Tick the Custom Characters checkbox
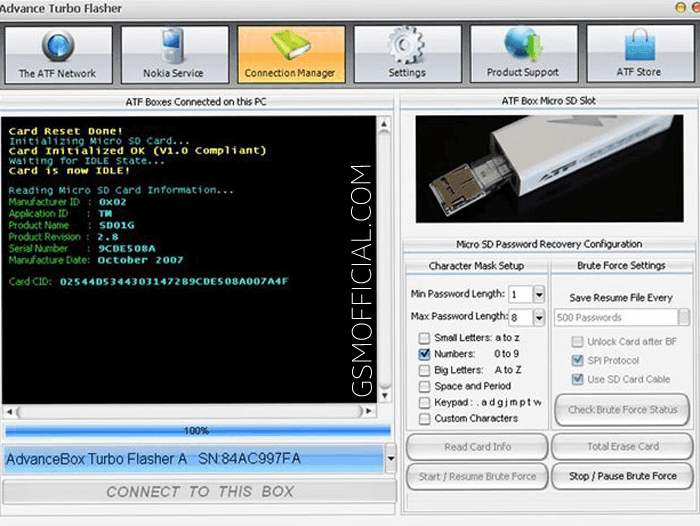The height and width of the screenshot is (526, 700). click(425, 418)
